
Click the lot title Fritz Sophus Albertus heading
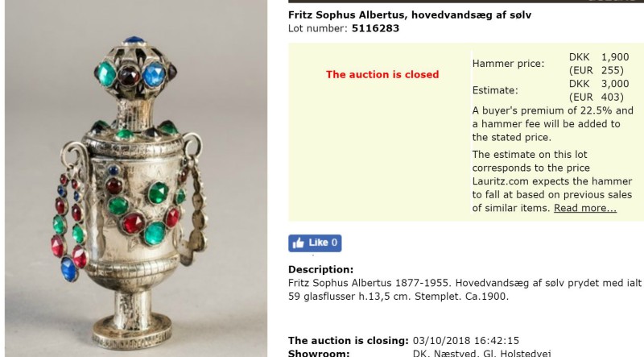(410, 15)
